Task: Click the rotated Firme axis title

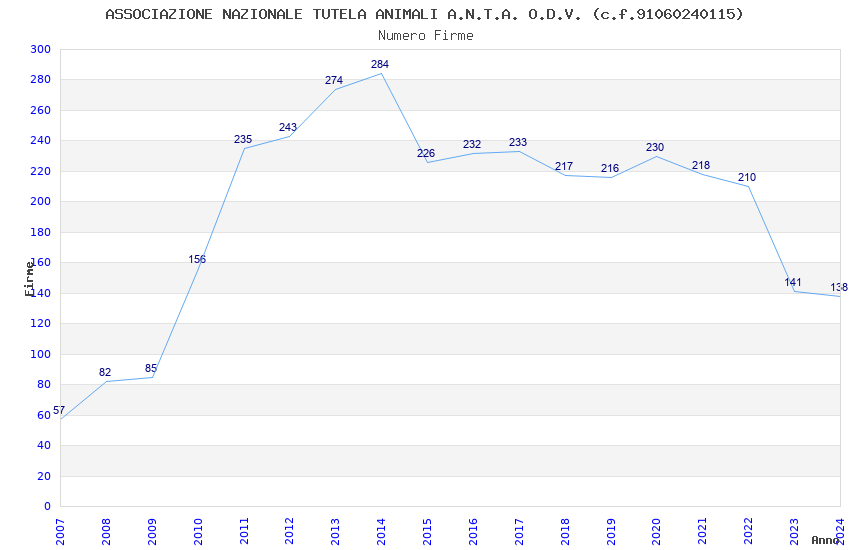Action: 29,279
